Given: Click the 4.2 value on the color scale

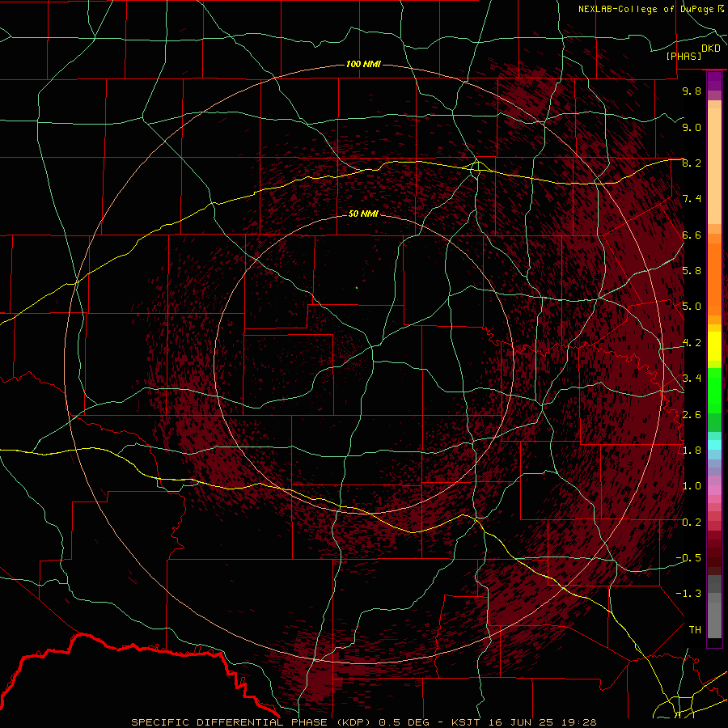Looking at the screenshot, I should point(692,343).
